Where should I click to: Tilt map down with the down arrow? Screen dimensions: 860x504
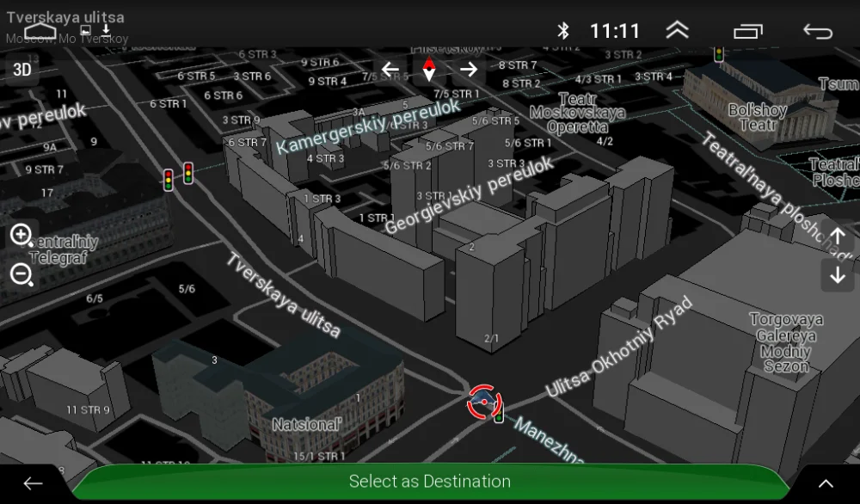coord(838,275)
